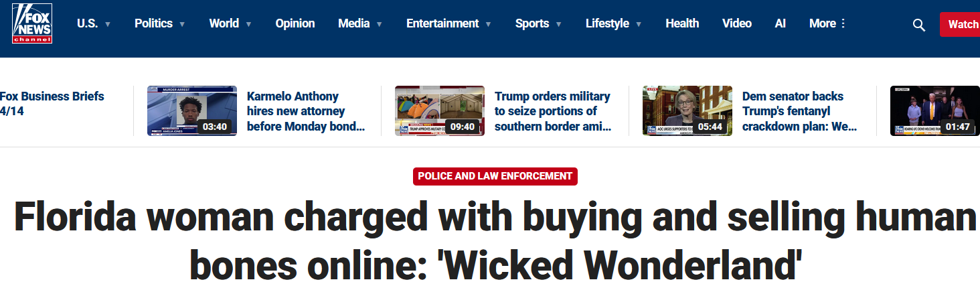980x288 pixels.
Task: Click the More vertical dots icon
Action: click(x=843, y=23)
